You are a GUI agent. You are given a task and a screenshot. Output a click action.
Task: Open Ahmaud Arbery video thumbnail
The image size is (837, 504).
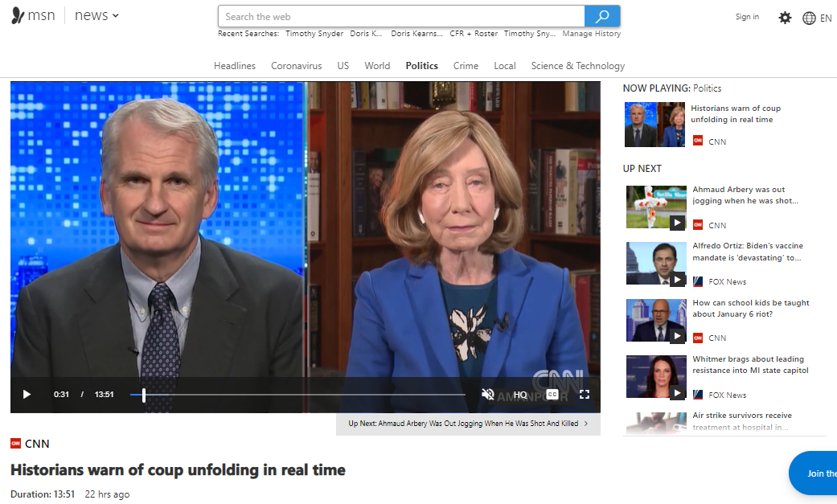pyautogui.click(x=656, y=207)
